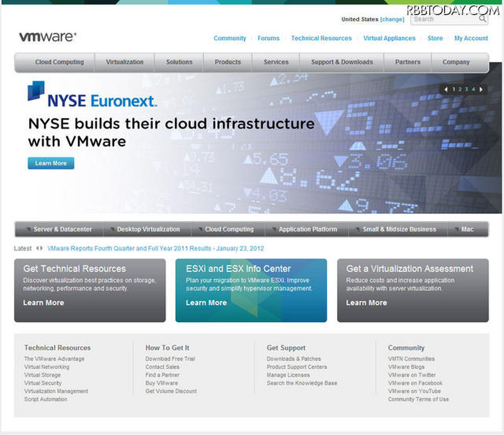Open the Cloud Computing top menu
This screenshot has height=435, width=504.
pyautogui.click(x=59, y=62)
